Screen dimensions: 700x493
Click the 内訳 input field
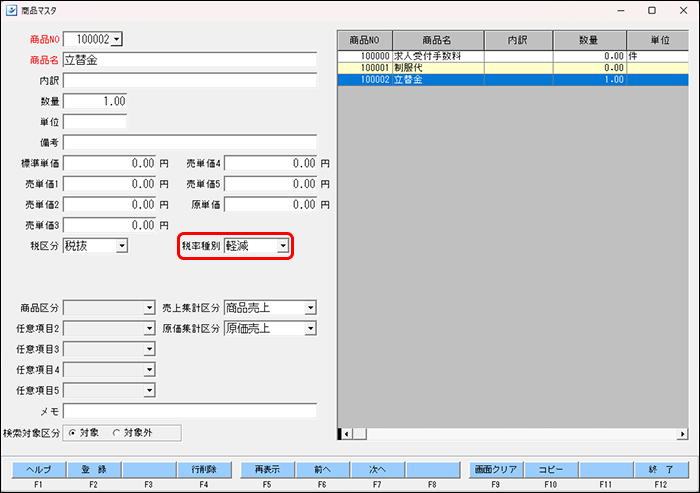(x=190, y=80)
